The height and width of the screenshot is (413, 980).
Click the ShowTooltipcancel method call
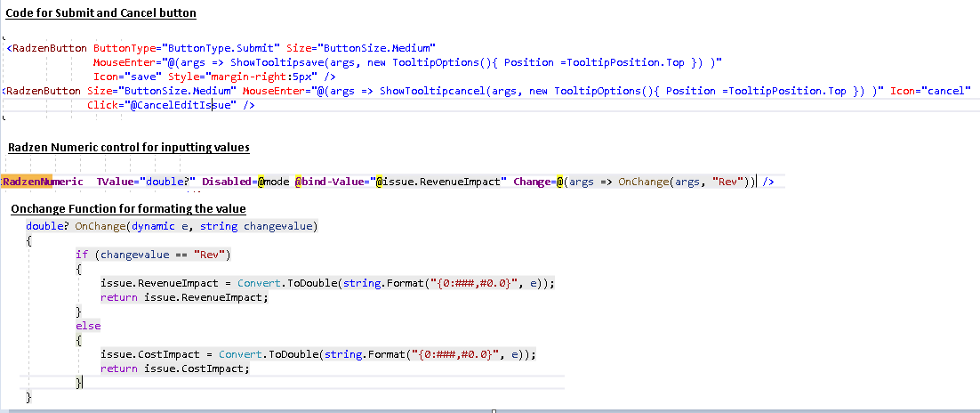[430, 92]
